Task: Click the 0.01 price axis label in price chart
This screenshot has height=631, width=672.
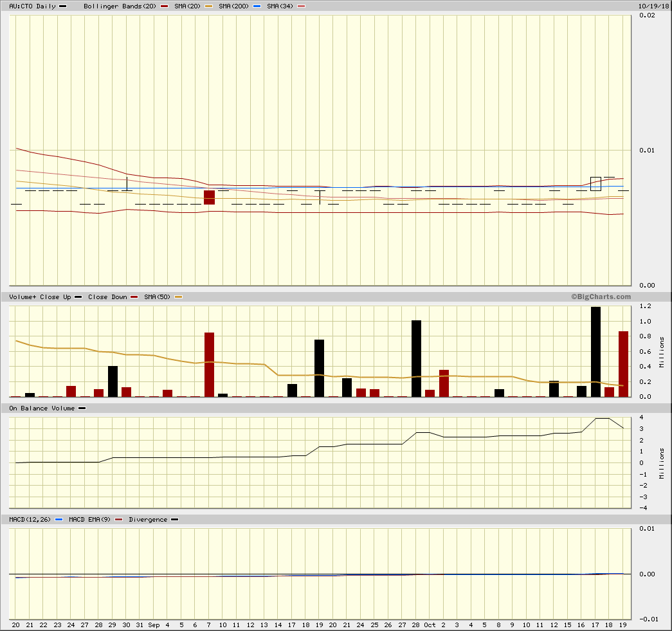Action: (x=647, y=150)
